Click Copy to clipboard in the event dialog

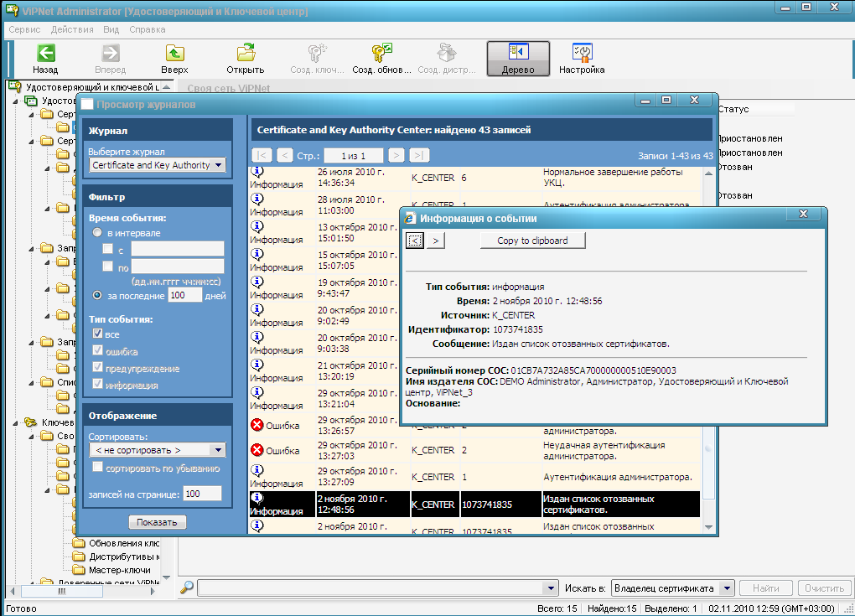[x=533, y=241]
